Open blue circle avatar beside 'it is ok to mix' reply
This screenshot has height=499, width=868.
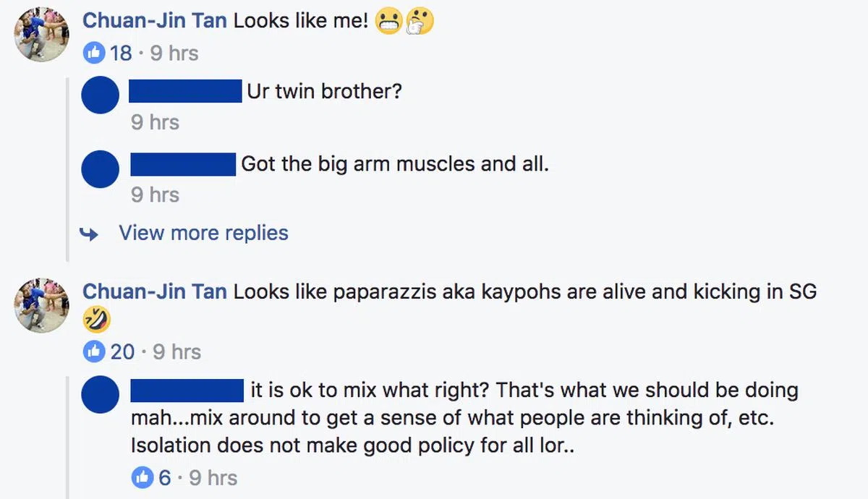click(101, 395)
